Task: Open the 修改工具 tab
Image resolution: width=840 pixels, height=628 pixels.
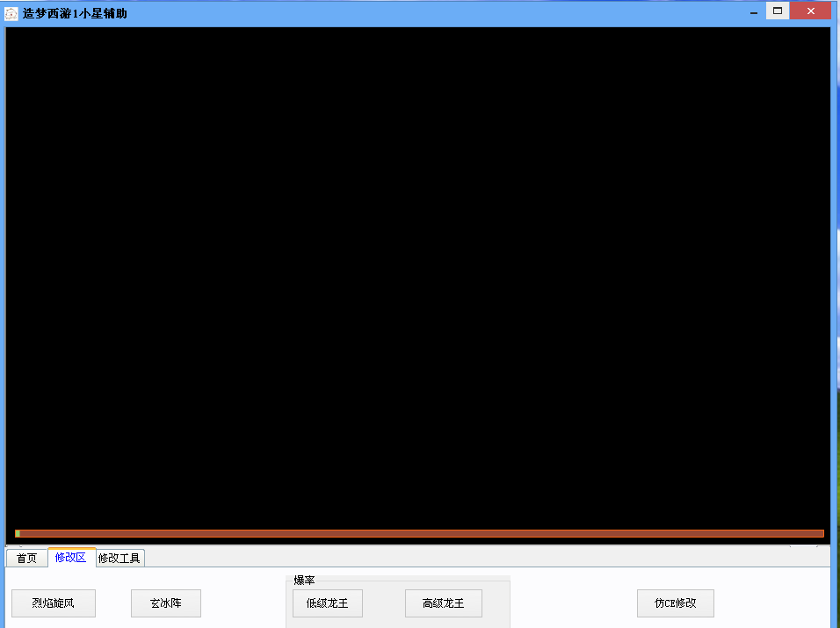Action: coord(119,559)
